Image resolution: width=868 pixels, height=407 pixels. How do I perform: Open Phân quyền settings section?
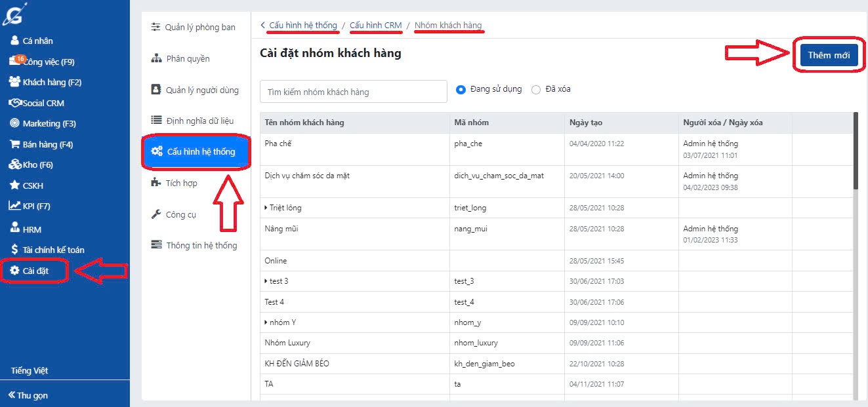(x=188, y=58)
